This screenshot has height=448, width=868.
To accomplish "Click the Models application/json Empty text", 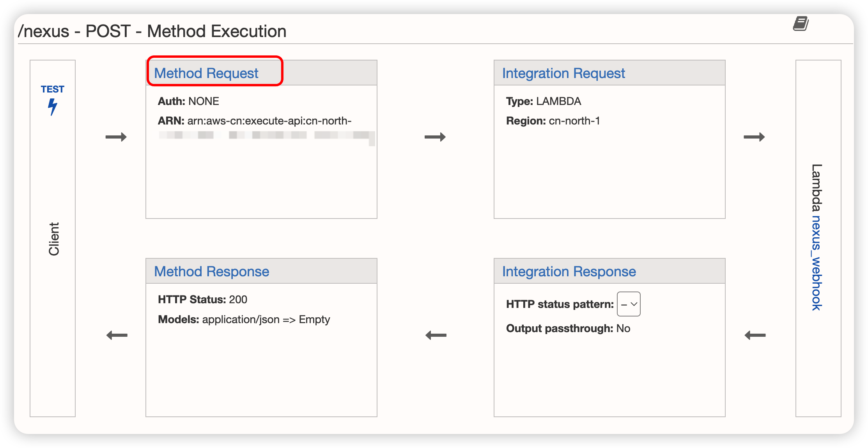I will (x=244, y=320).
